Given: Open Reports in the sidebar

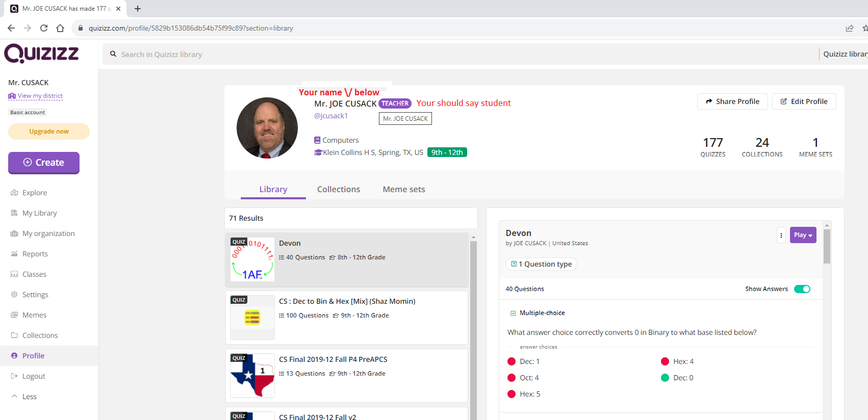Looking at the screenshot, I should tap(35, 254).
